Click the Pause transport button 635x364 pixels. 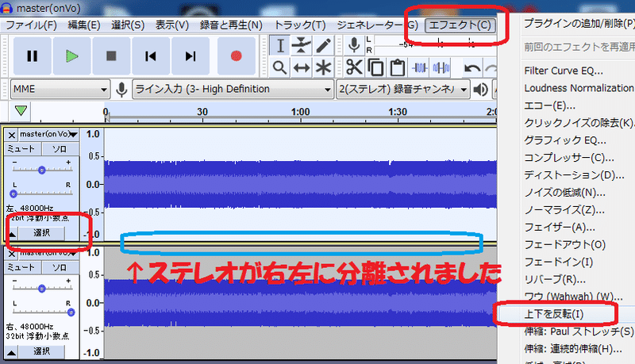click(x=32, y=56)
